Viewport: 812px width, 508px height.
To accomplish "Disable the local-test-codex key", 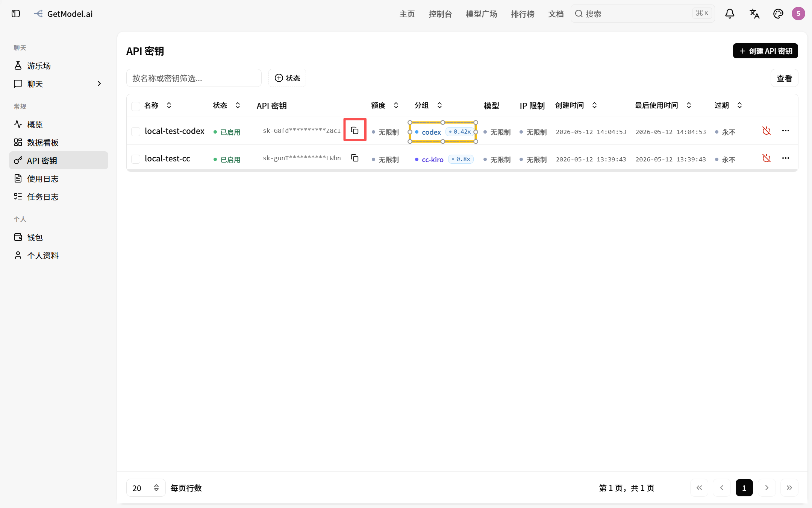I will click(767, 131).
